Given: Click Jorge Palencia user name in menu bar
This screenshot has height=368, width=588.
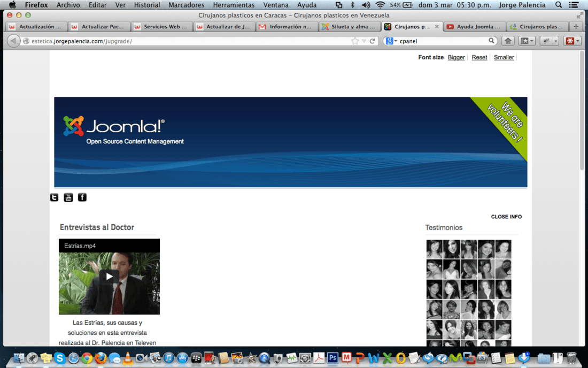Looking at the screenshot, I should (x=522, y=5).
